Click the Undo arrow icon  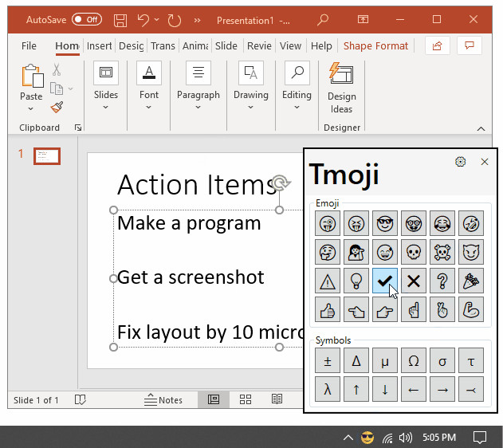[x=143, y=20]
